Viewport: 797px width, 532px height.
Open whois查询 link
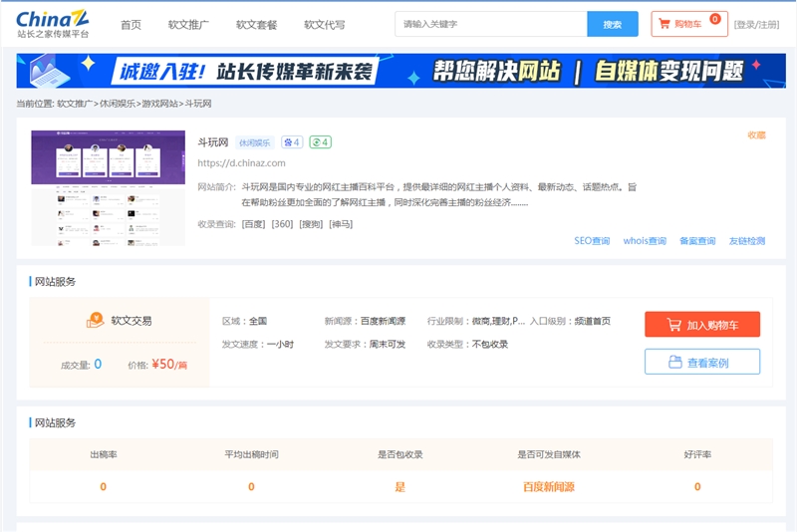click(645, 241)
